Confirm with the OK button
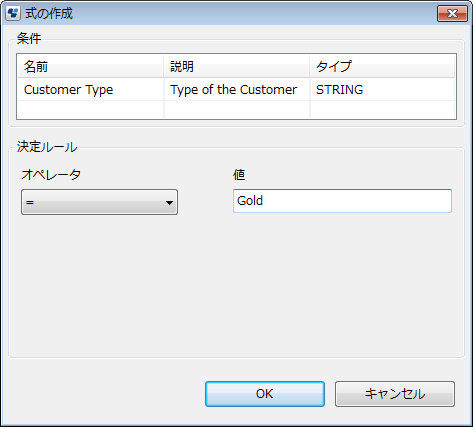Viewport: 473px width, 427px height. 265,394
